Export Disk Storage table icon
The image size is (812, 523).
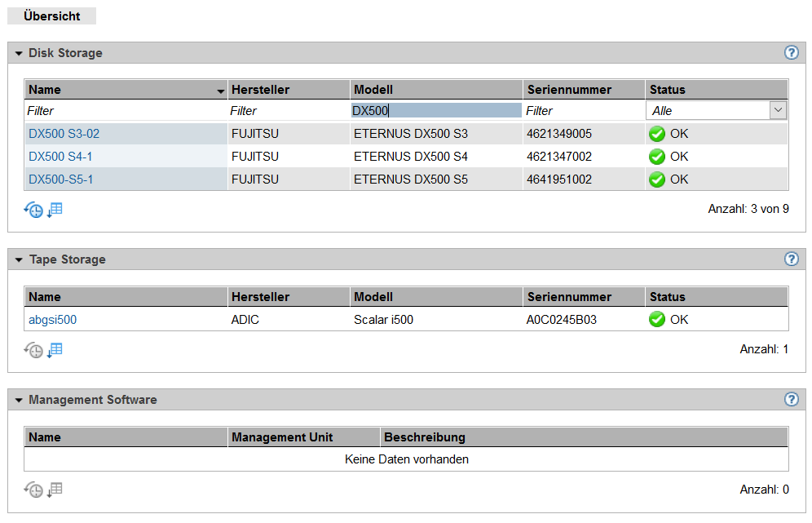coord(55,210)
